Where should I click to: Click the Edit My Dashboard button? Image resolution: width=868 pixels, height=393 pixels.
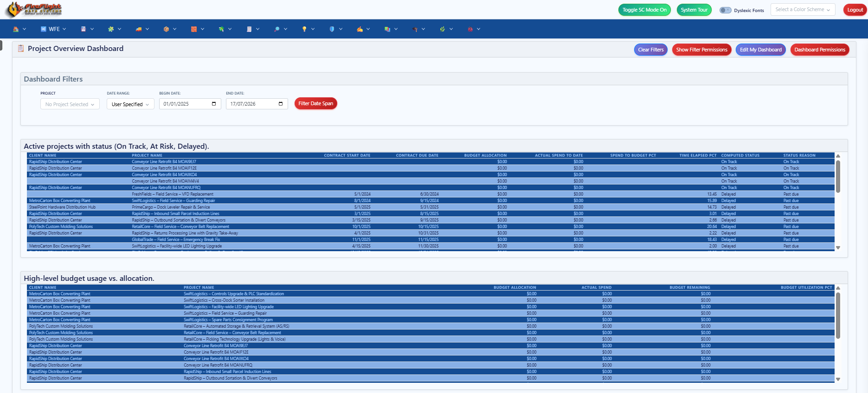[760, 50]
